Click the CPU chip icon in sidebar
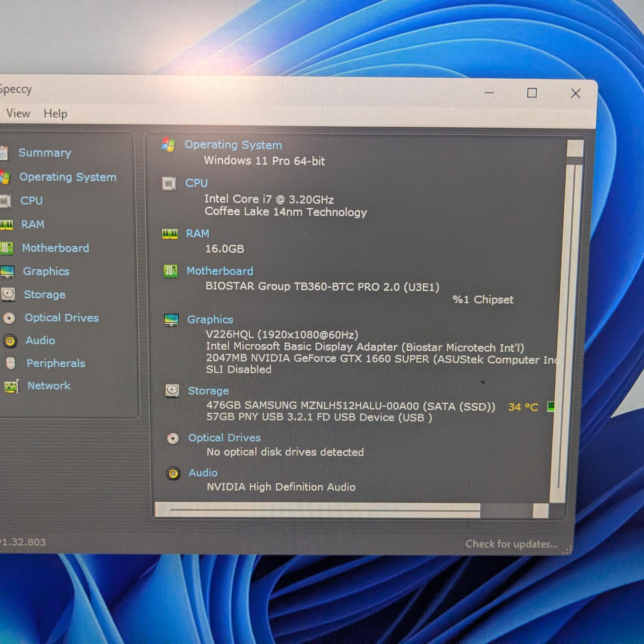This screenshot has width=644, height=644. pos(5,201)
